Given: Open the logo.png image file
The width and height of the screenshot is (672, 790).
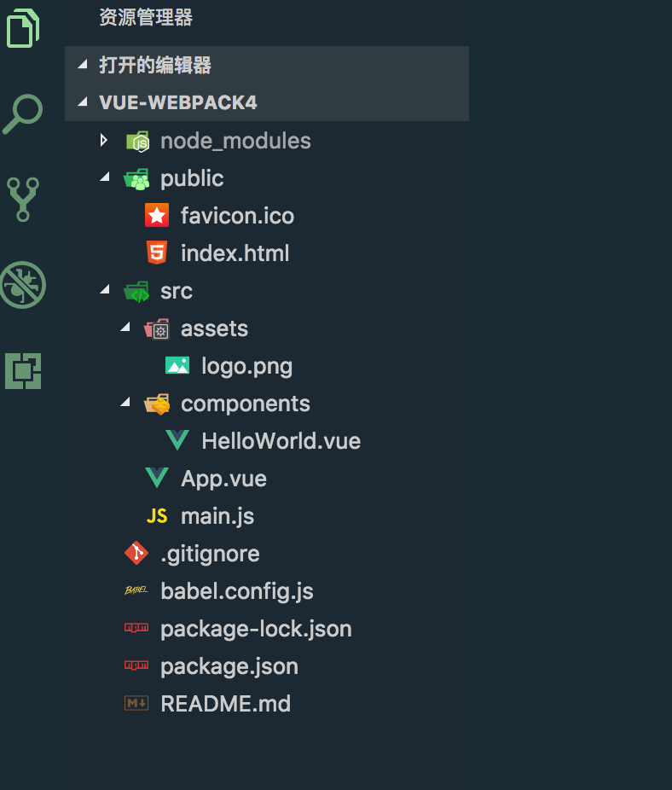Looking at the screenshot, I should 246,366.
